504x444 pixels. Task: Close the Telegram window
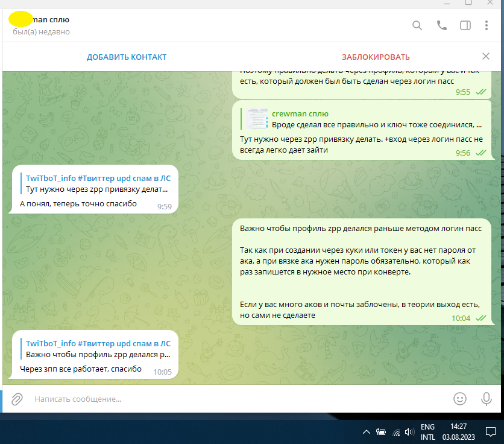[x=490, y=2]
